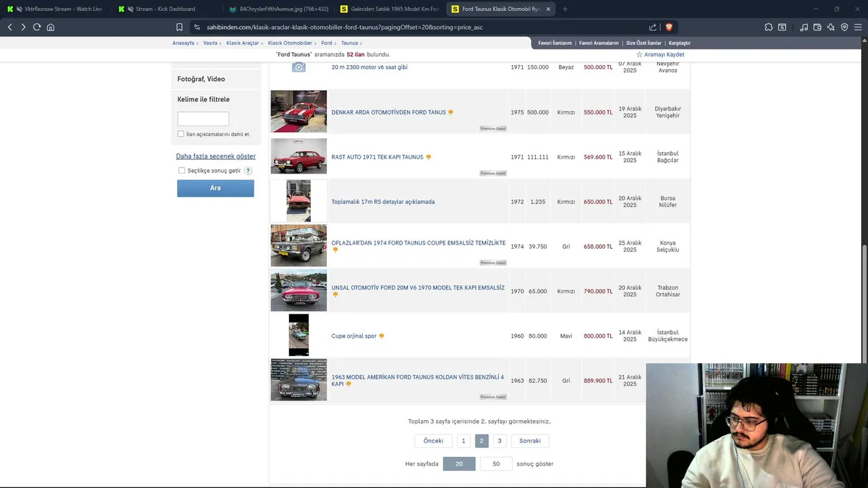Go back with the browser back arrow
The height and width of the screenshot is (488, 868).
(x=9, y=27)
